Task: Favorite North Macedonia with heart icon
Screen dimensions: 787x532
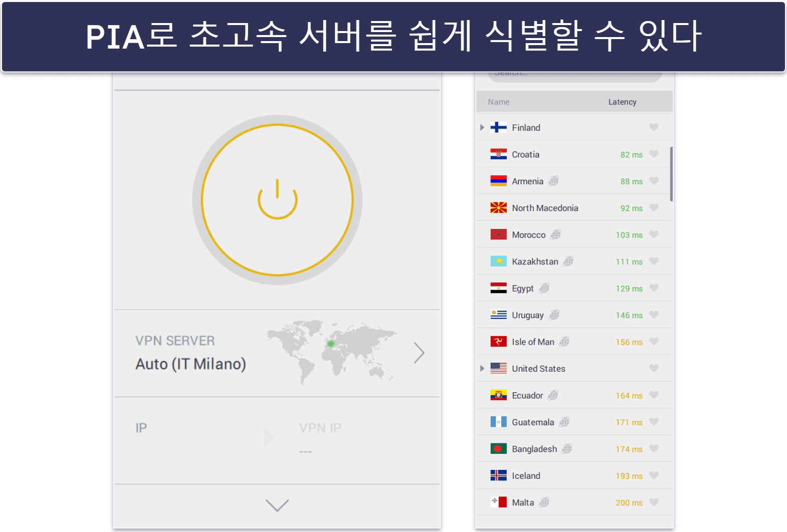Action: coord(654,208)
